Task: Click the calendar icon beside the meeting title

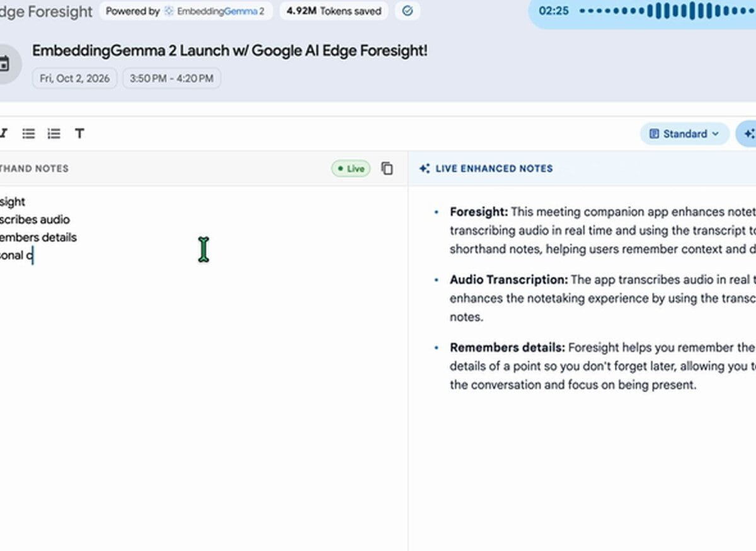Action: (x=4, y=64)
